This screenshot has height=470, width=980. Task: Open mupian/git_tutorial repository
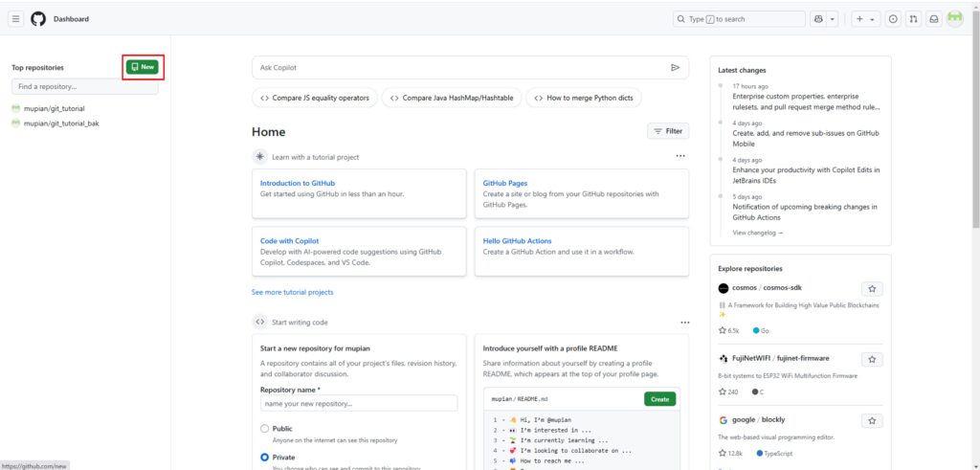[x=54, y=108]
